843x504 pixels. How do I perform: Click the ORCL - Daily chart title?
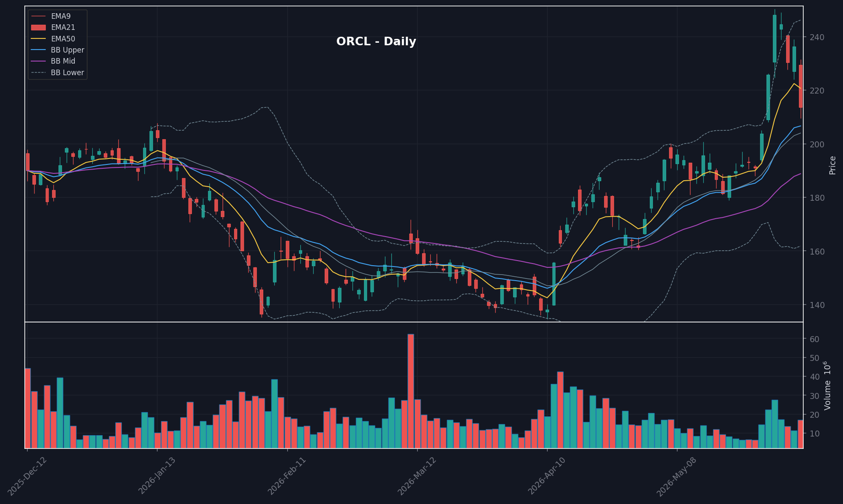click(376, 41)
